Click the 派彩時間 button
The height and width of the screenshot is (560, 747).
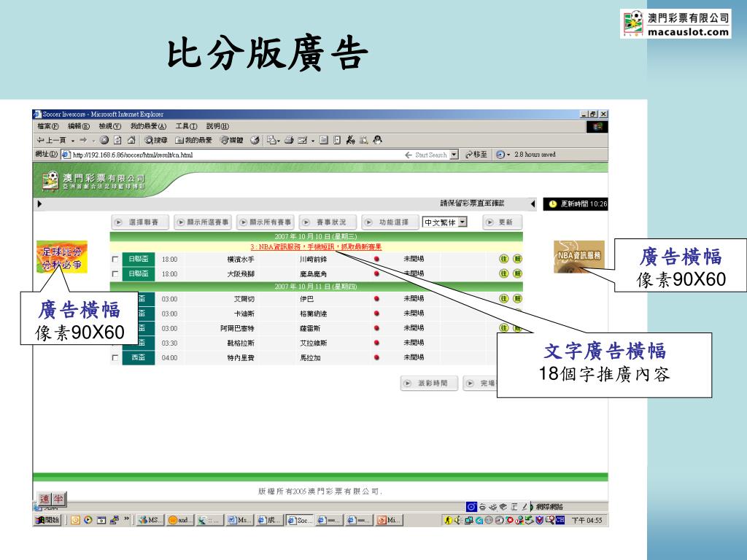[x=429, y=384]
